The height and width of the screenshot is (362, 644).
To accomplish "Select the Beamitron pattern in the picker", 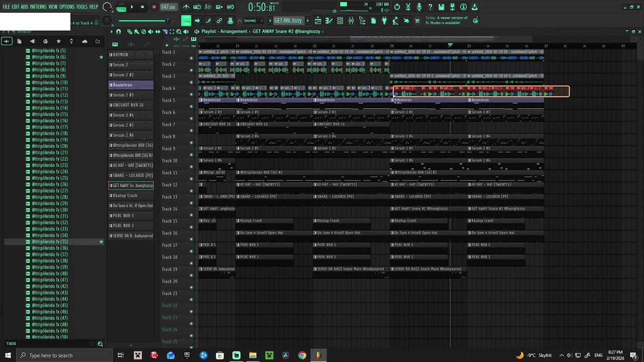I will click(x=131, y=85).
